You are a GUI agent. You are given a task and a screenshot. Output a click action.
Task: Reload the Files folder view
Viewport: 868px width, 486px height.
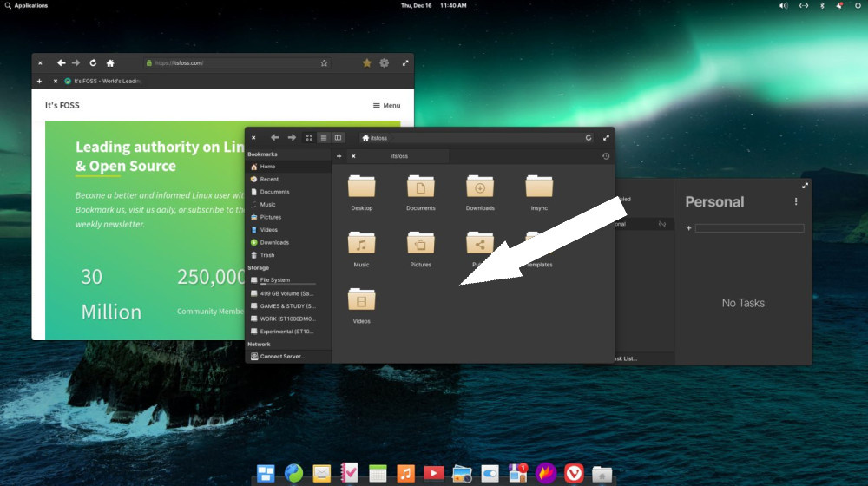click(x=589, y=138)
